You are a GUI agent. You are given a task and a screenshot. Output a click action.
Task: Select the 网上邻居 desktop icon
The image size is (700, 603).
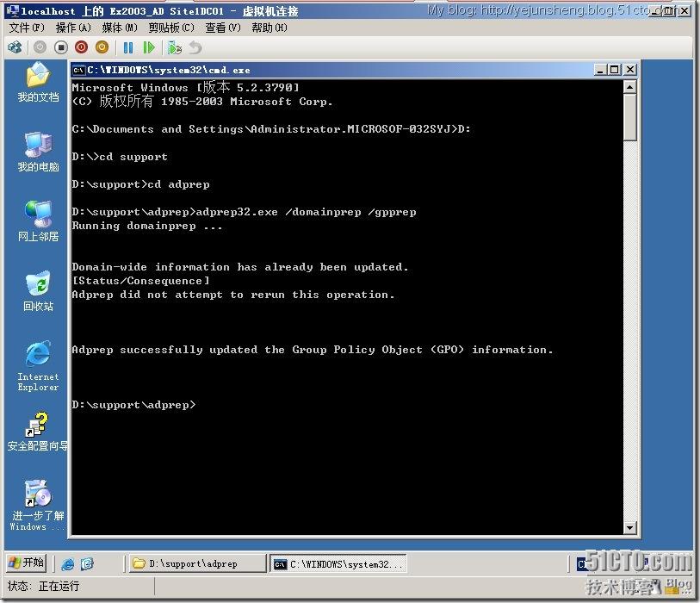click(38, 222)
